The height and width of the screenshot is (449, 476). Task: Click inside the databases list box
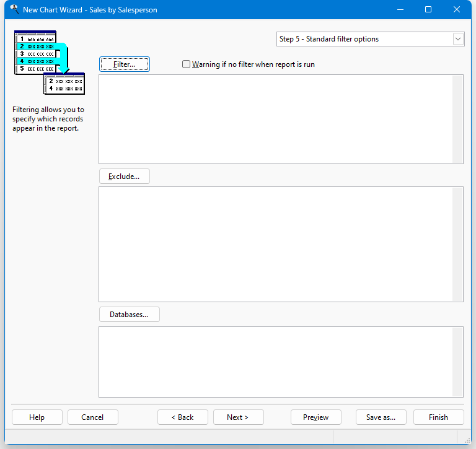click(275, 362)
